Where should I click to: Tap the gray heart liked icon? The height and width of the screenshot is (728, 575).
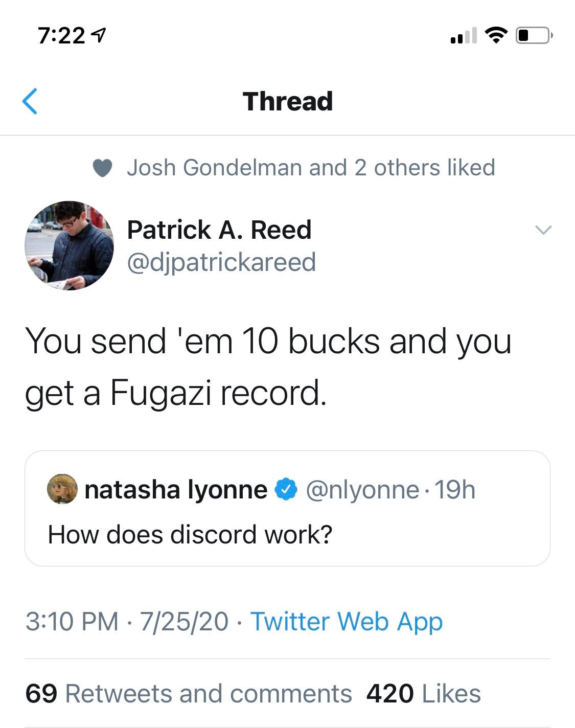tap(102, 168)
